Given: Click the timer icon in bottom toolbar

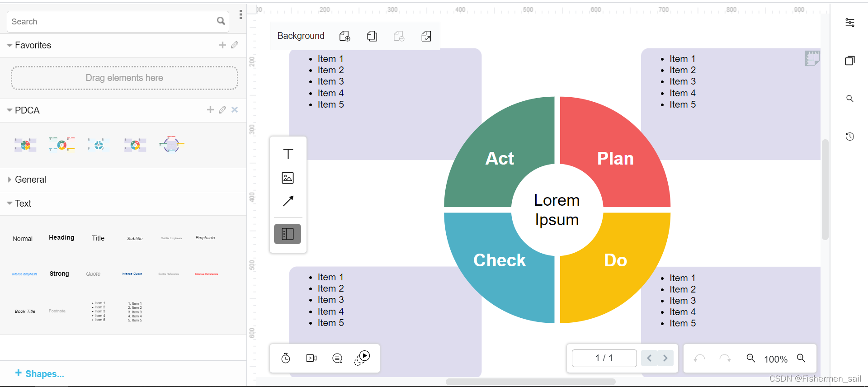Looking at the screenshot, I should pyautogui.click(x=286, y=359).
